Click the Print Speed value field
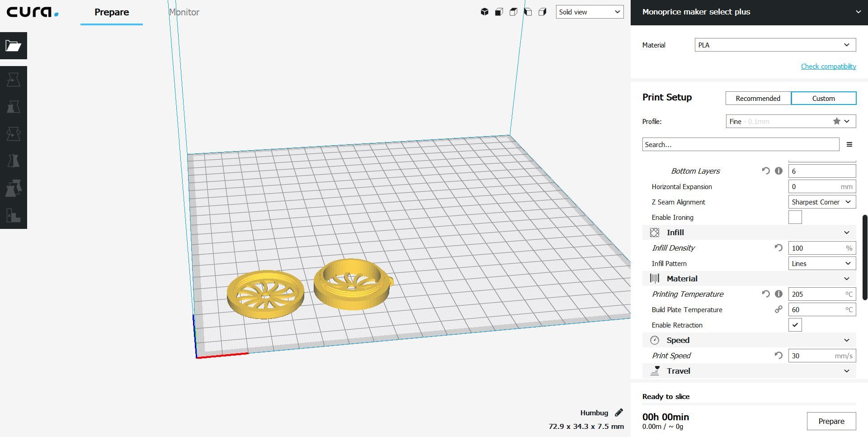 (822, 356)
